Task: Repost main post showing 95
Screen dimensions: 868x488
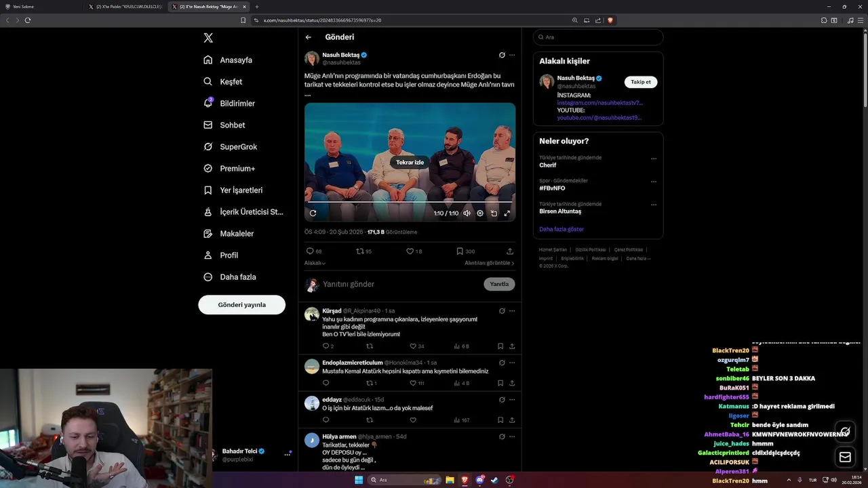Action: coord(363,251)
